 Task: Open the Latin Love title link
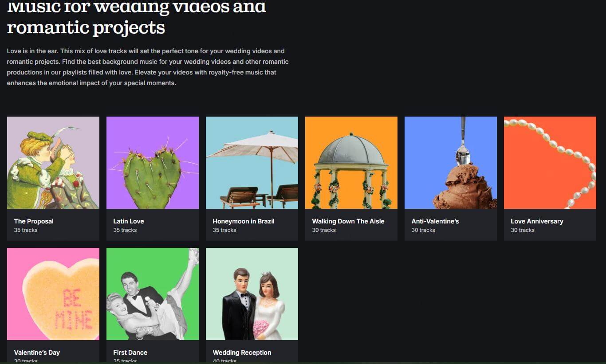(129, 221)
